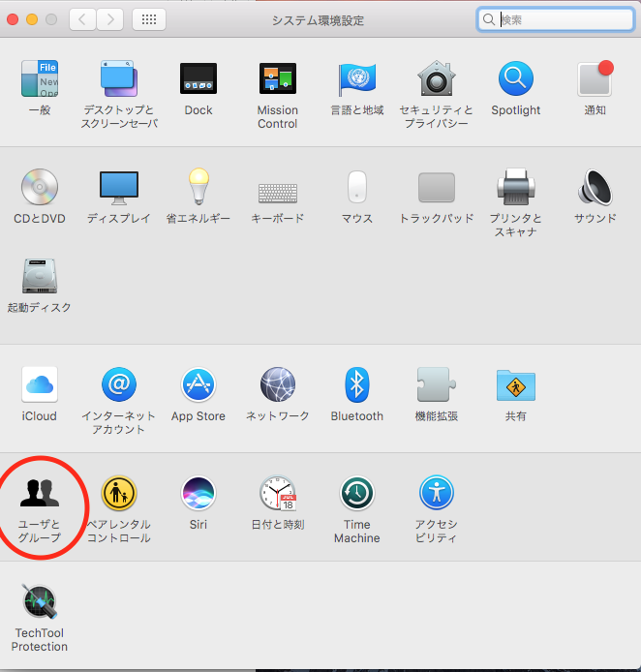Open Mission Control preferences
This screenshot has width=641, height=672.
[278, 78]
